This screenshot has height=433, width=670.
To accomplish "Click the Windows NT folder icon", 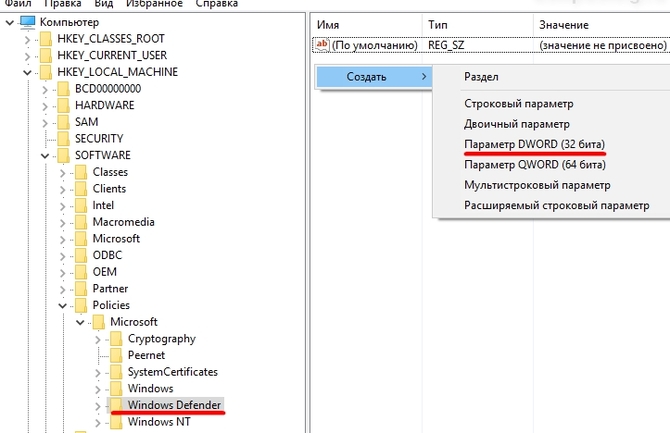I will [x=116, y=422].
